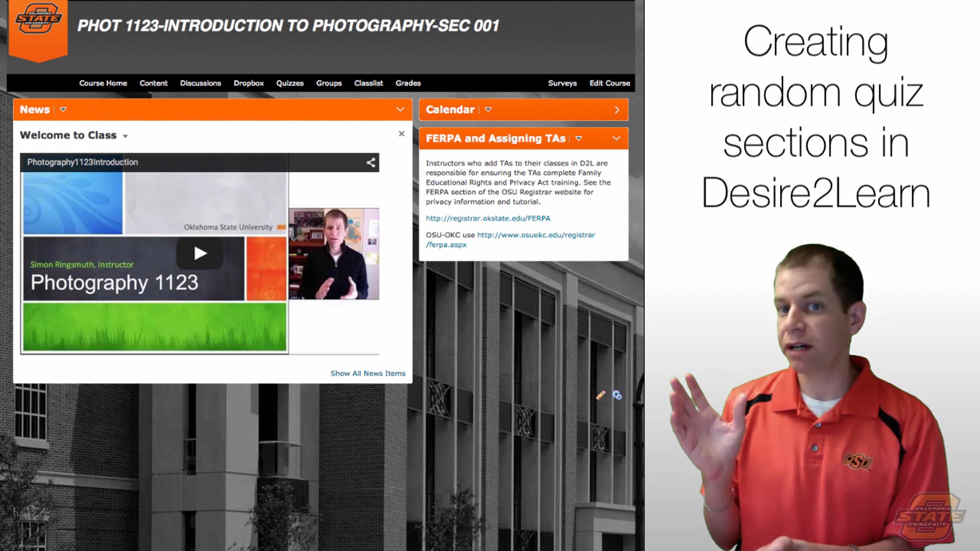Viewport: 980px width, 551px height.
Task: Open Surveys in the navbar
Action: [562, 83]
